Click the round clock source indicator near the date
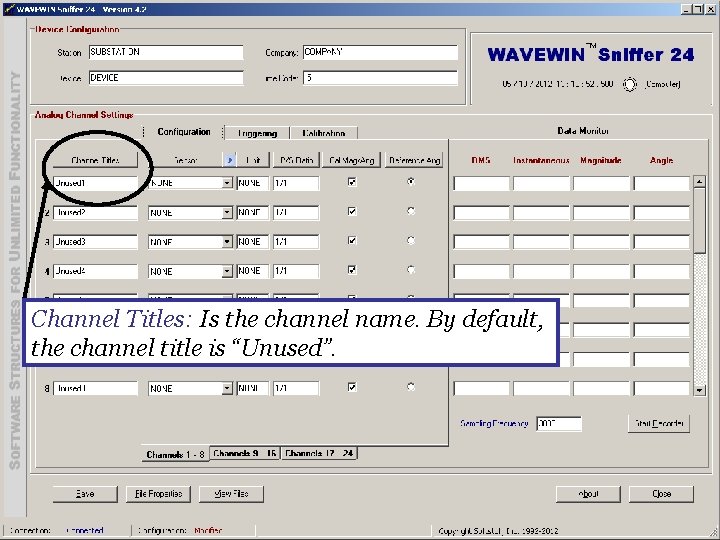This screenshot has width=720, height=540. [630, 84]
